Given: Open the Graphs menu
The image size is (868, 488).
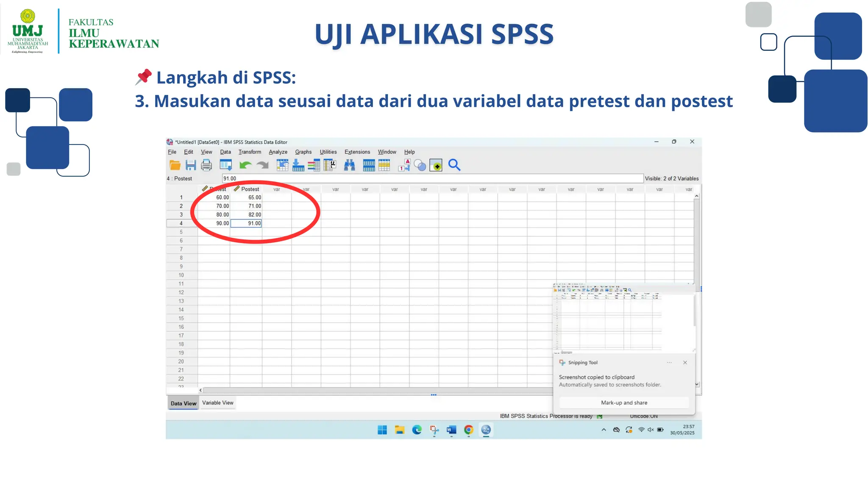Looking at the screenshot, I should 303,152.
